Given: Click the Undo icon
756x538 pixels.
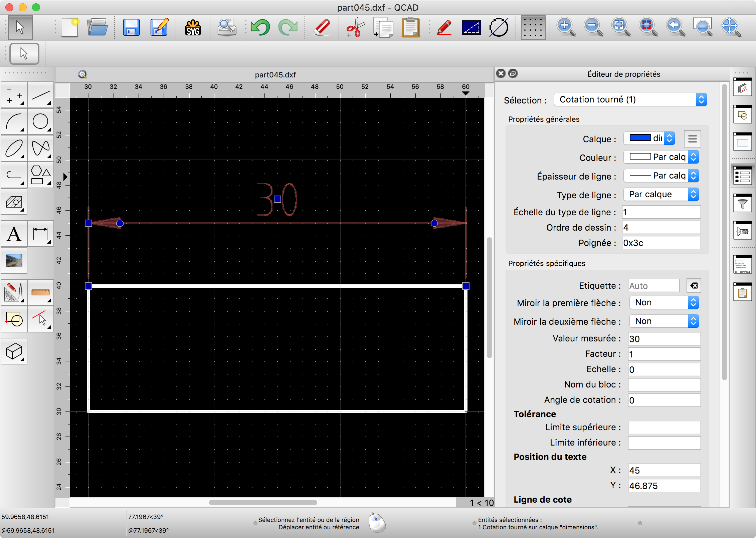Looking at the screenshot, I should [260, 27].
